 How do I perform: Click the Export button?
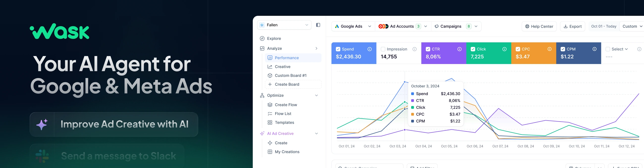click(572, 26)
